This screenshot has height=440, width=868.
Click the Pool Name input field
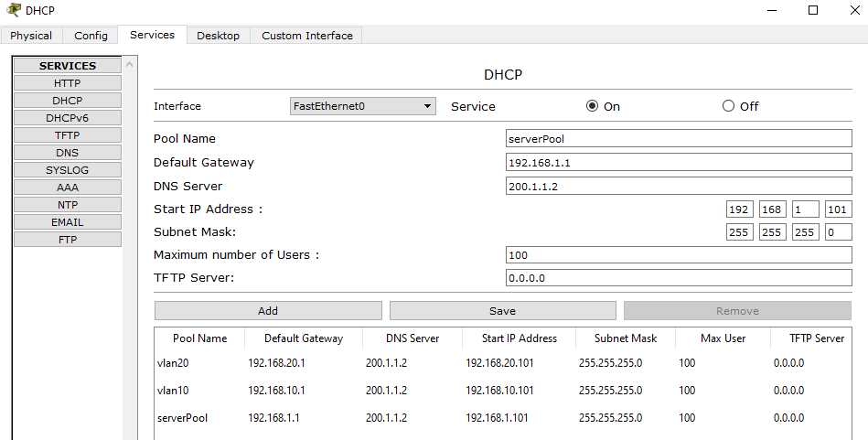(679, 138)
